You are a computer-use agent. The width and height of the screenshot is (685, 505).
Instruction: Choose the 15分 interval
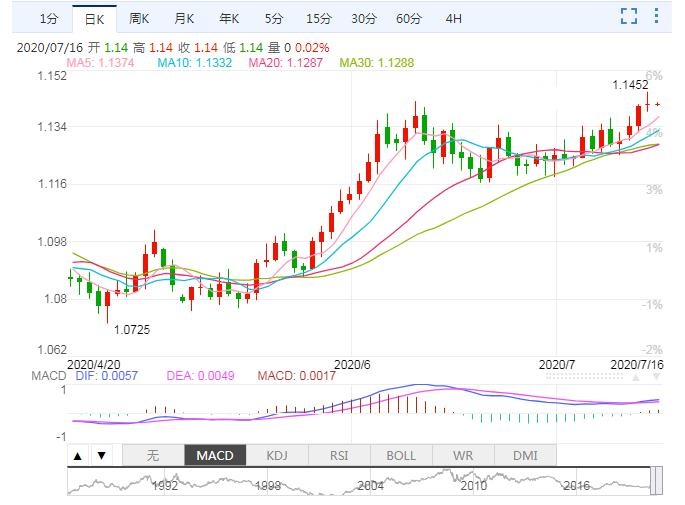coord(318,19)
